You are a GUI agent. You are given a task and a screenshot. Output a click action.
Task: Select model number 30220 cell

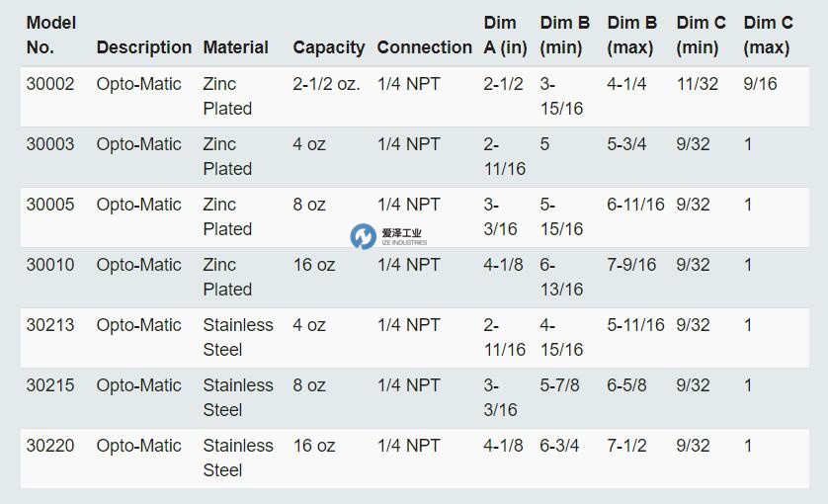click(50, 447)
